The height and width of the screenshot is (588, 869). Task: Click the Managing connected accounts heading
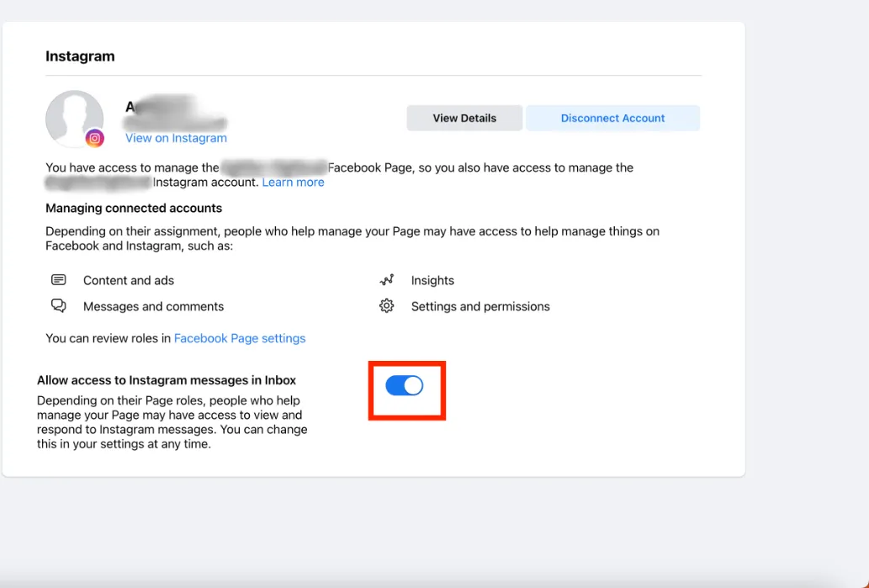tap(134, 208)
